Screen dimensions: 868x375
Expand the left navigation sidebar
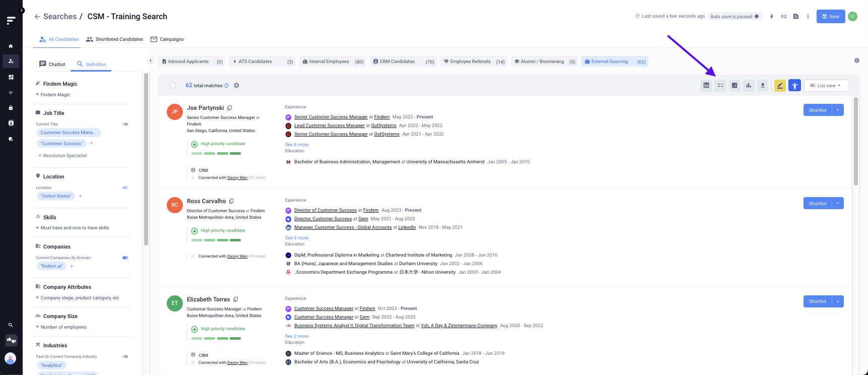(21, 10)
